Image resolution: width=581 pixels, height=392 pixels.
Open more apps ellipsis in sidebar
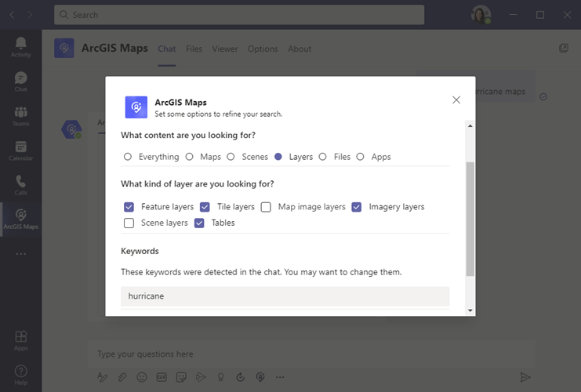(20, 254)
